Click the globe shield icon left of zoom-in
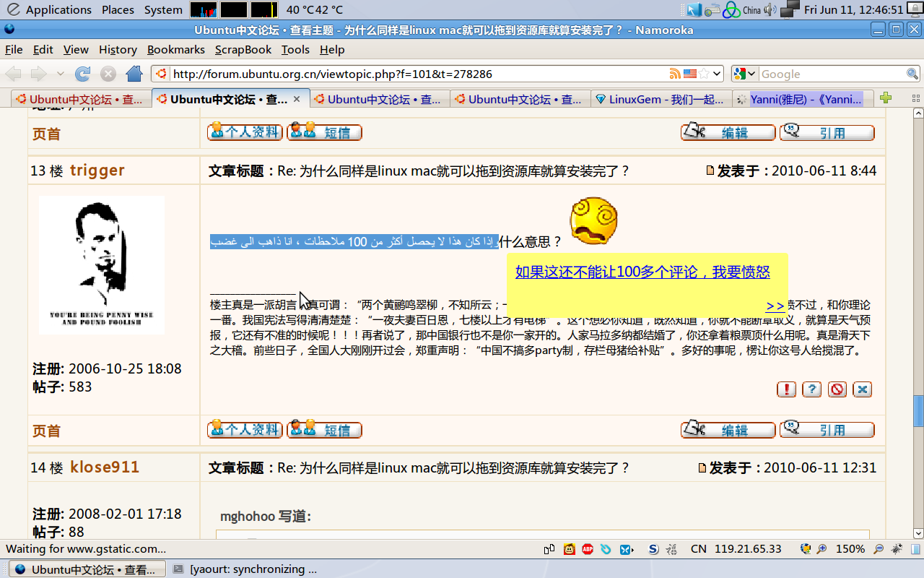The width and height of the screenshot is (924, 578). pos(806,549)
